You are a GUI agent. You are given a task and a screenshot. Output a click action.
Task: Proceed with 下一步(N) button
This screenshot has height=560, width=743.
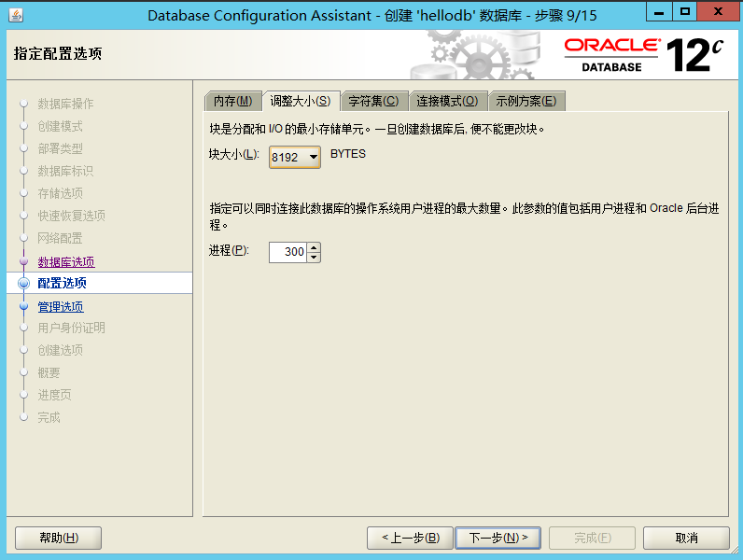tap(498, 538)
